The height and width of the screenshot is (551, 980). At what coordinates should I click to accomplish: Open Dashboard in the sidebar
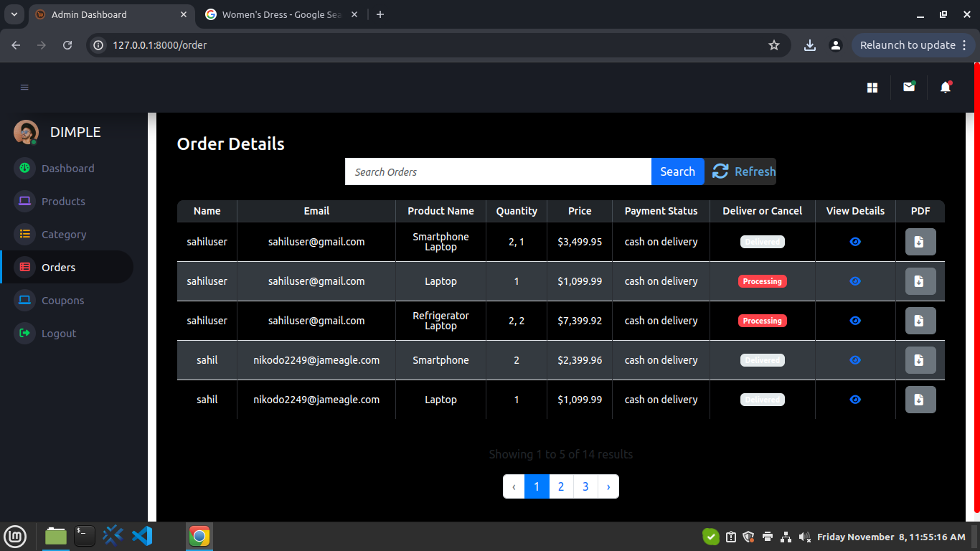pyautogui.click(x=67, y=169)
